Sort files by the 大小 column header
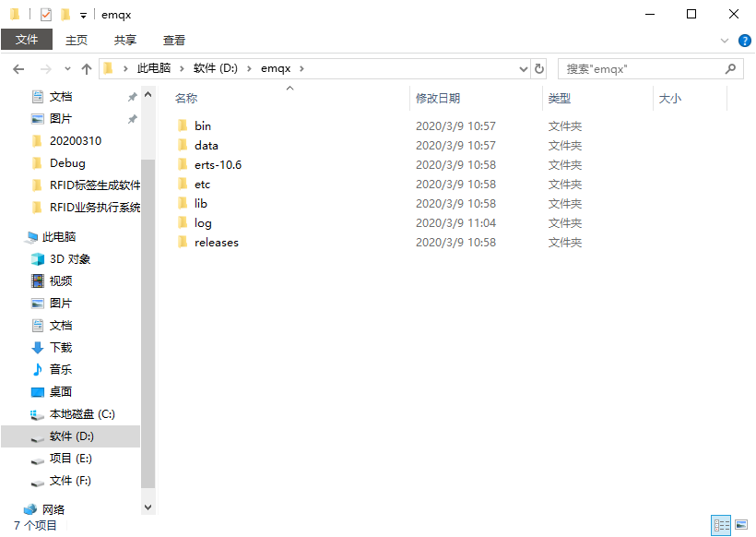The width and height of the screenshot is (756, 537). point(690,99)
